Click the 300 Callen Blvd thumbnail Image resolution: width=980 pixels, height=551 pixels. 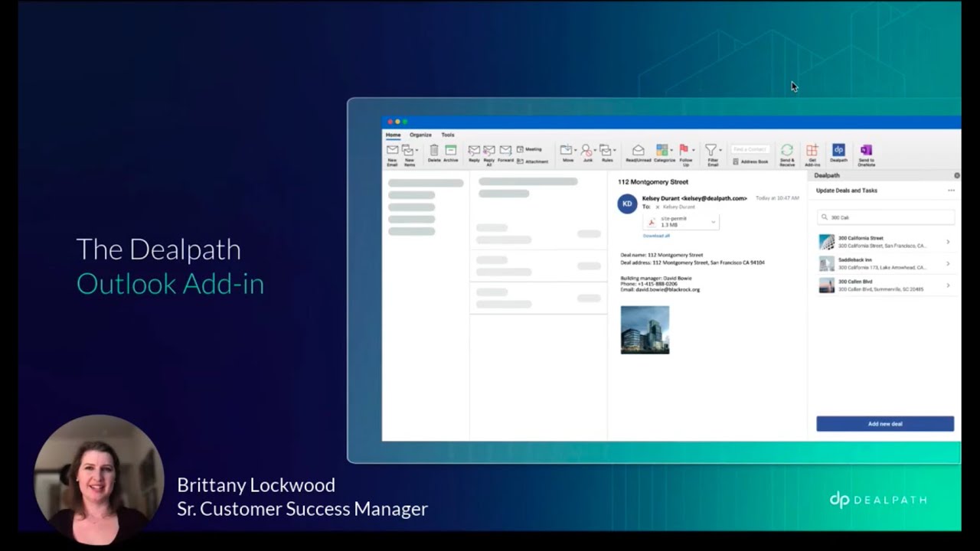pos(827,285)
